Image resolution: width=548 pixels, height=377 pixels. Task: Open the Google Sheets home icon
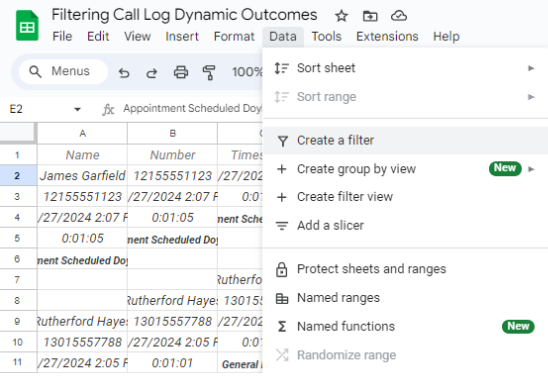27,26
